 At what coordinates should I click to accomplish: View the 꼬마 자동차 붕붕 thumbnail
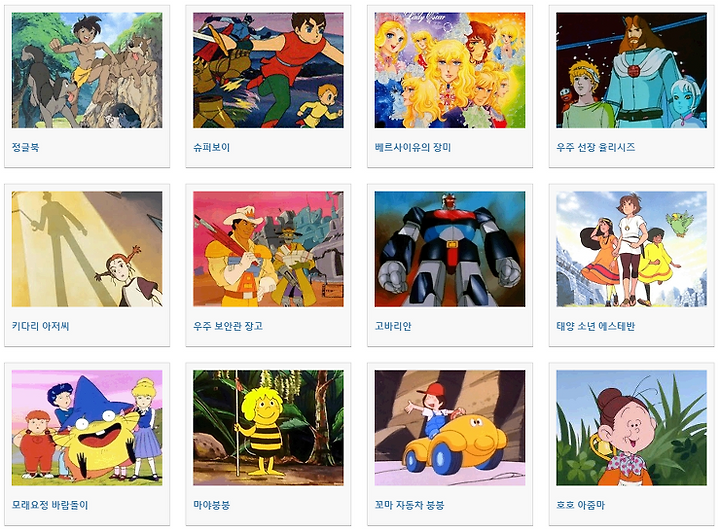(450, 428)
